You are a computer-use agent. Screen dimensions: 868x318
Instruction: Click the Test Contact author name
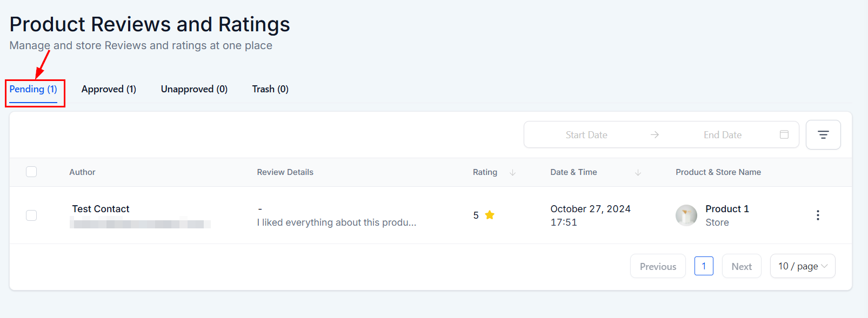point(101,209)
